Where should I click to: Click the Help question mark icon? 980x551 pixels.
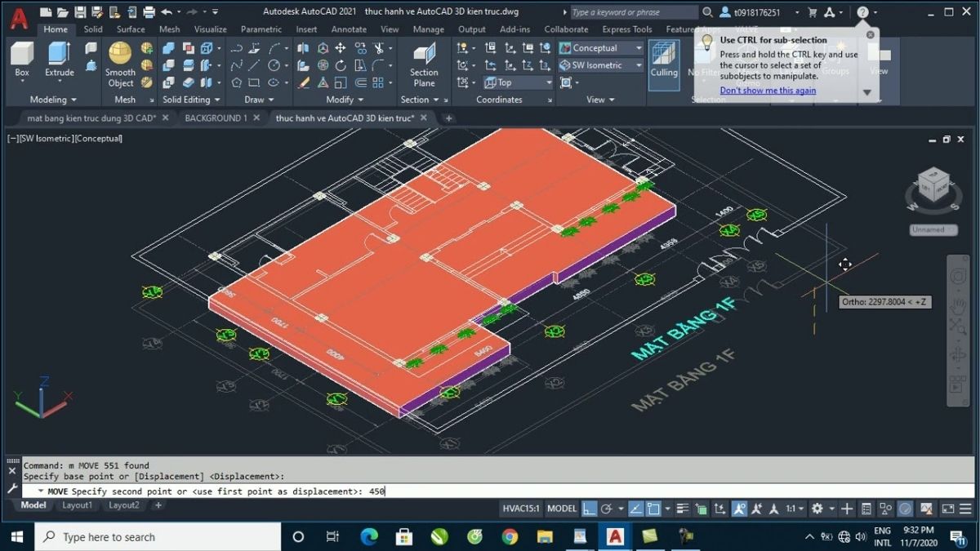tap(862, 12)
